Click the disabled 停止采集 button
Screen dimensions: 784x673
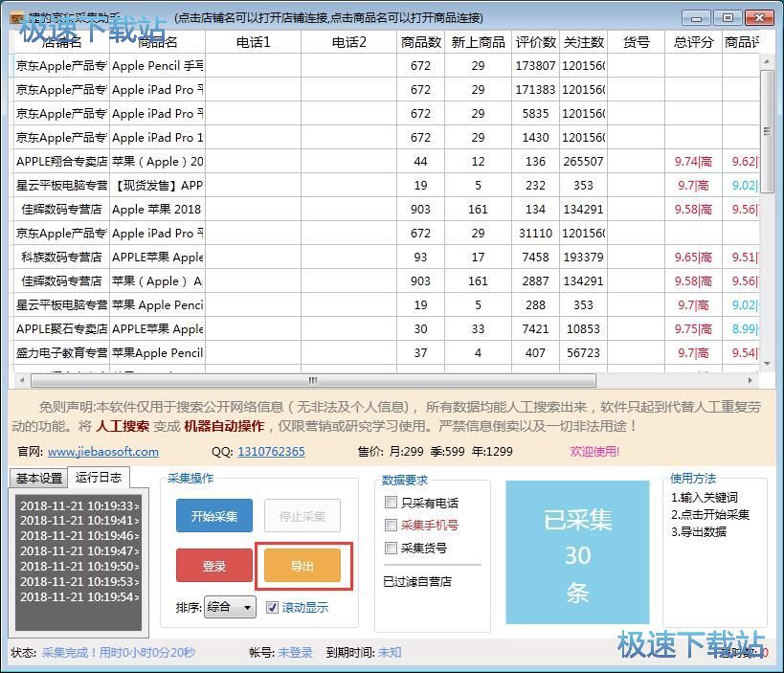[x=302, y=515]
